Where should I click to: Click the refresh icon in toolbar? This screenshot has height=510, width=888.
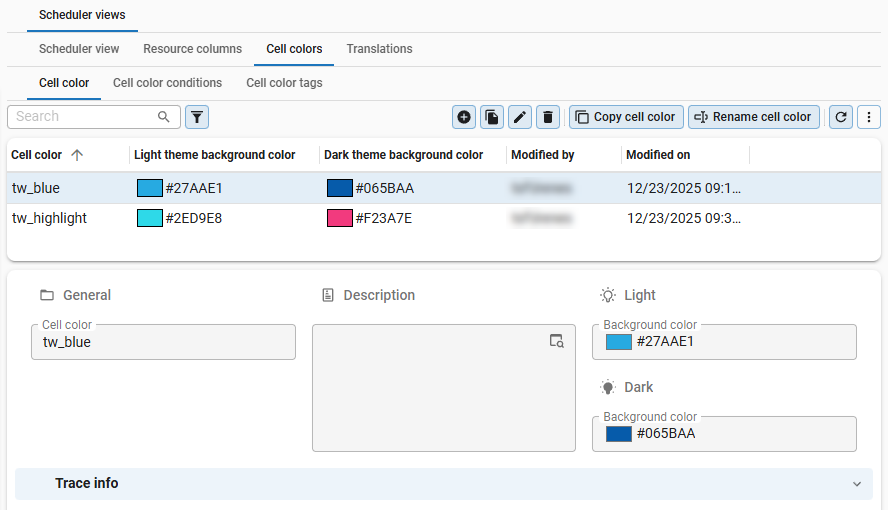click(842, 117)
